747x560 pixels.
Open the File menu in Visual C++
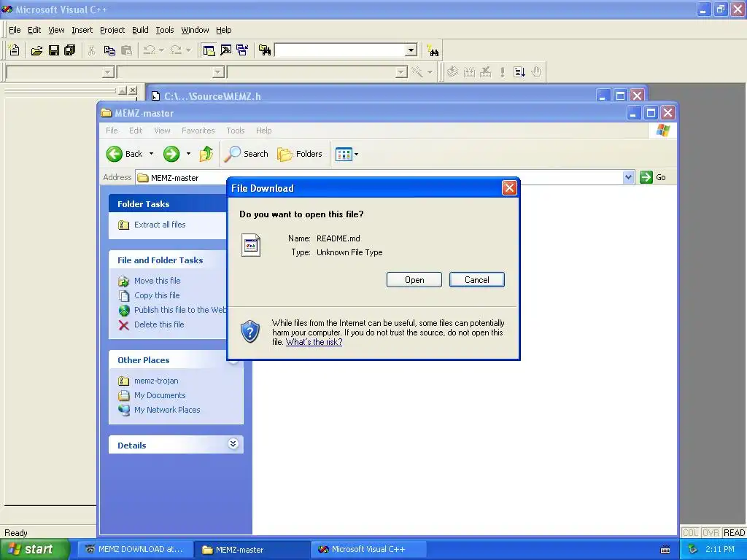15,30
